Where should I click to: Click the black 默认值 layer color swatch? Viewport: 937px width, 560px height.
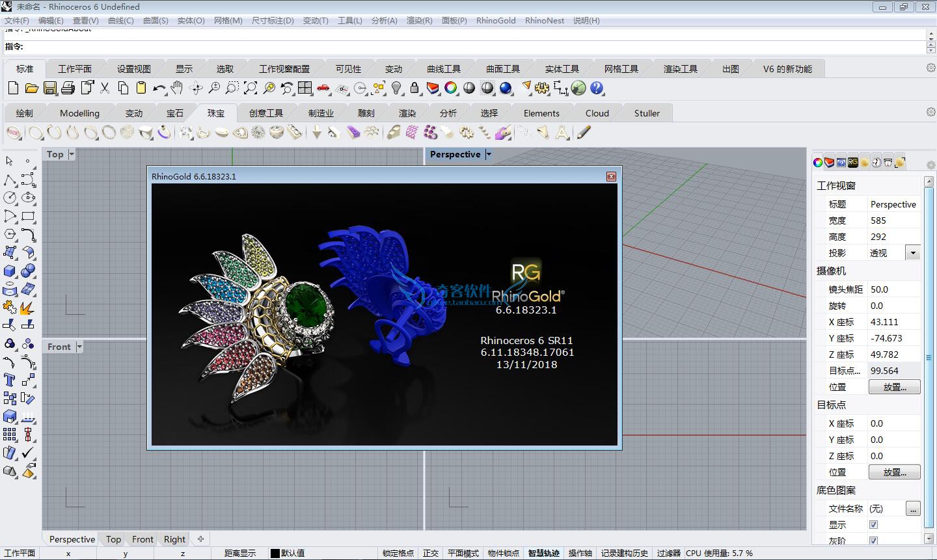click(x=275, y=553)
